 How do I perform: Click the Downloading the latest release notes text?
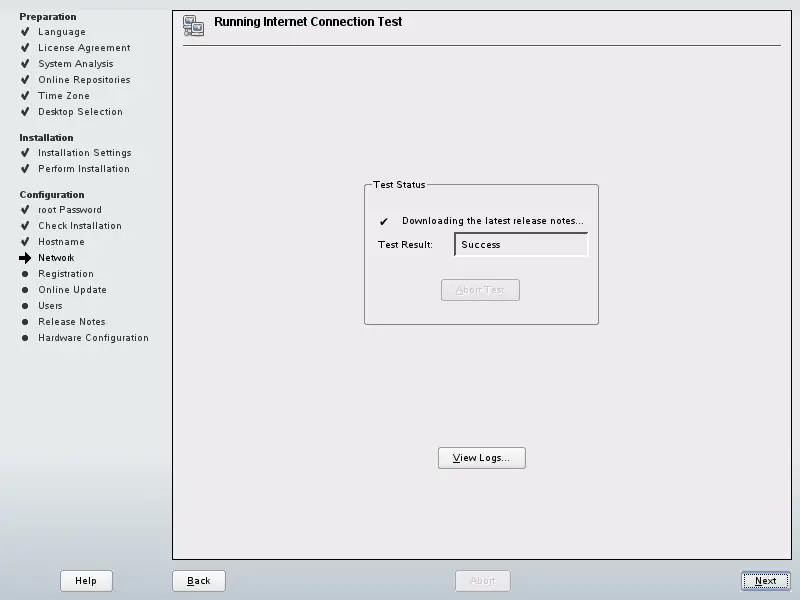tap(493, 221)
